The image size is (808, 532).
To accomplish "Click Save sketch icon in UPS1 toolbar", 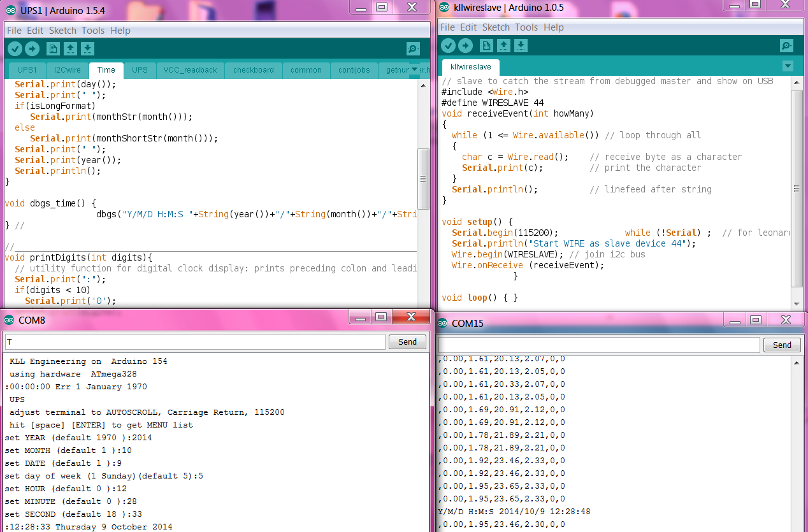I will point(87,49).
